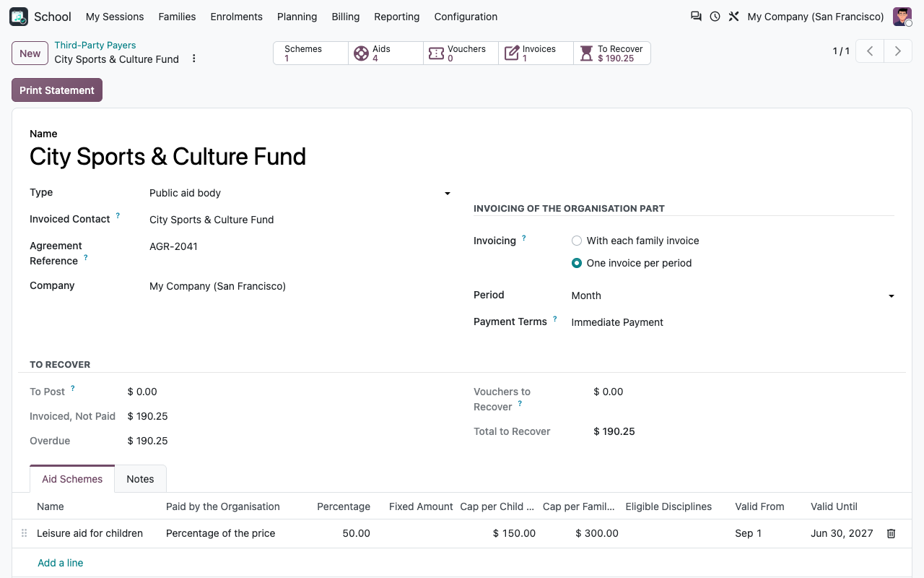Open the Payment Terms field
Screen dimensions: 924x578
coord(733,322)
